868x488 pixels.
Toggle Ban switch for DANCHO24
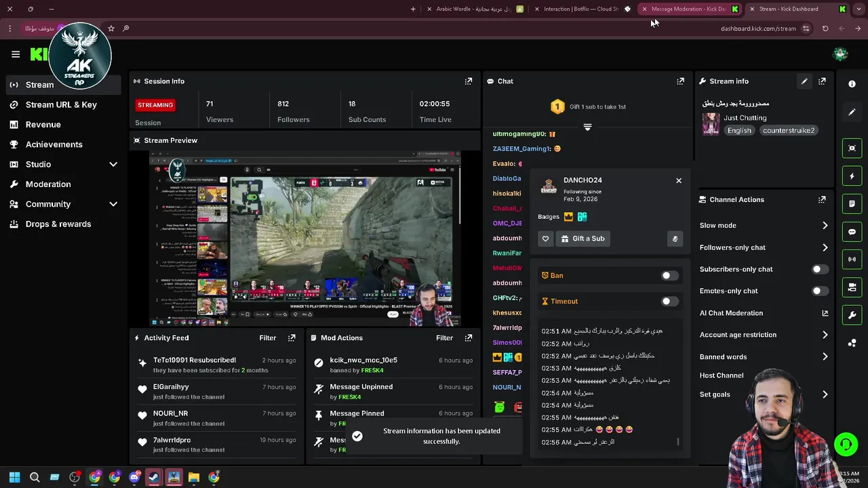tap(669, 276)
